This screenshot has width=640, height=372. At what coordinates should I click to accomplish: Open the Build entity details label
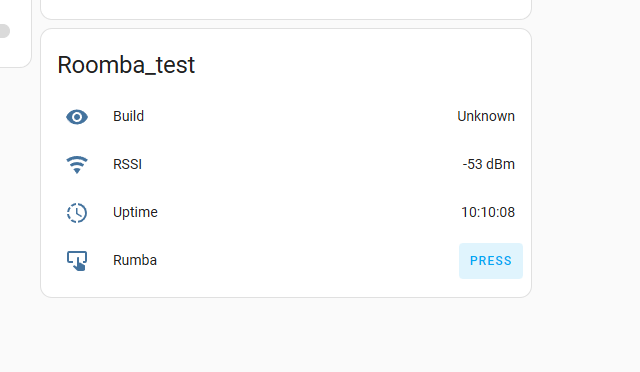(x=128, y=116)
